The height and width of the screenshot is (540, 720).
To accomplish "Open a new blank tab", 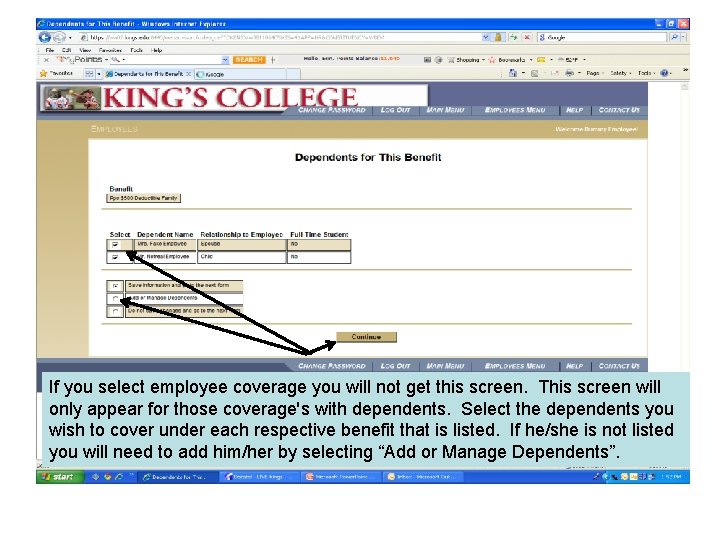I will (x=293, y=74).
